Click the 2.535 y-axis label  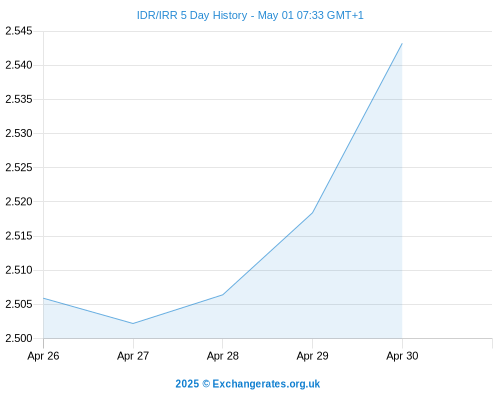19,99
